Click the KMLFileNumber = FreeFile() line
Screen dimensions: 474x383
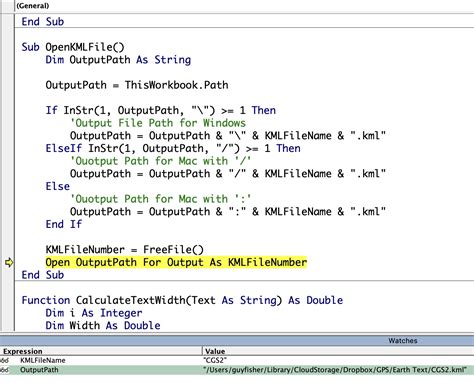click(124, 250)
